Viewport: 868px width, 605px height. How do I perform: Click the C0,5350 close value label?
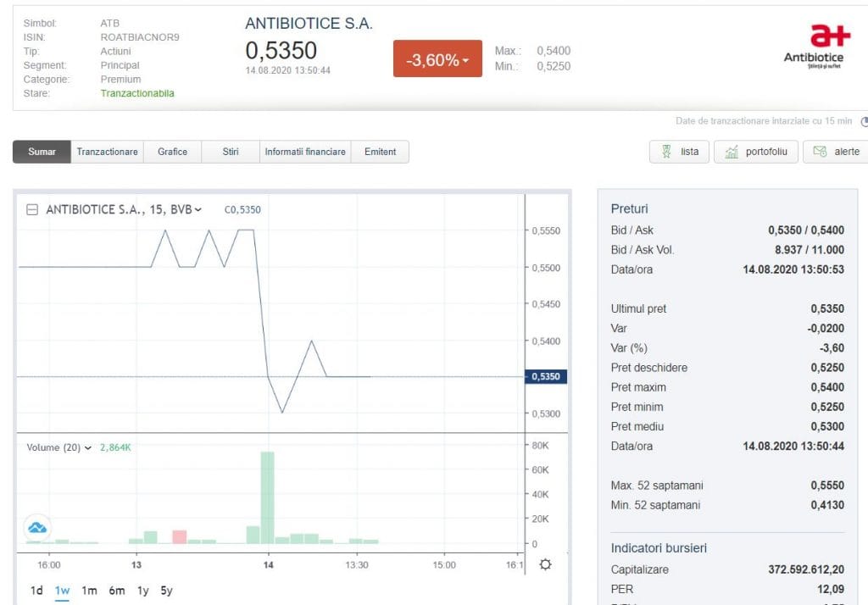click(x=242, y=210)
